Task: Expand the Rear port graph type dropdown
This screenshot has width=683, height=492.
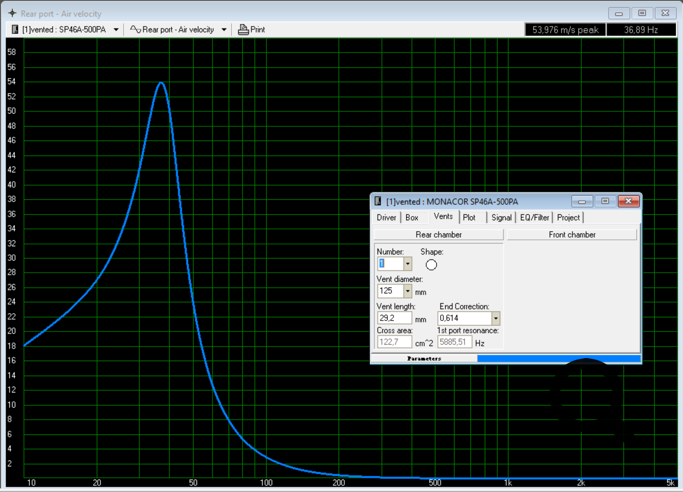Action: pyautogui.click(x=224, y=30)
